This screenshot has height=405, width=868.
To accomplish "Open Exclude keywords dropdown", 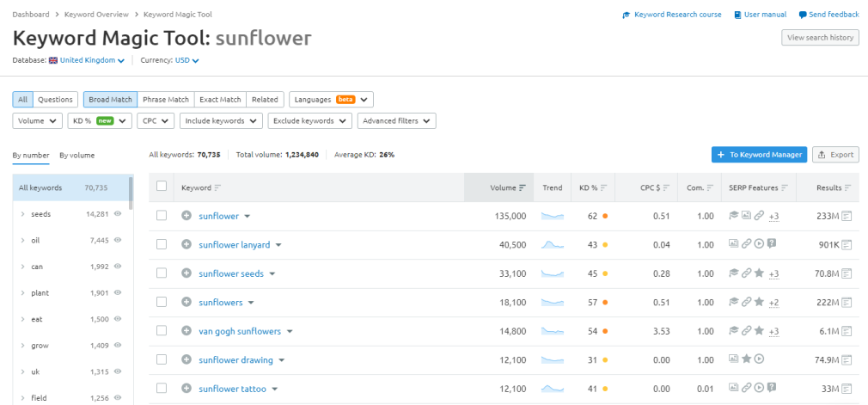I will coord(310,120).
